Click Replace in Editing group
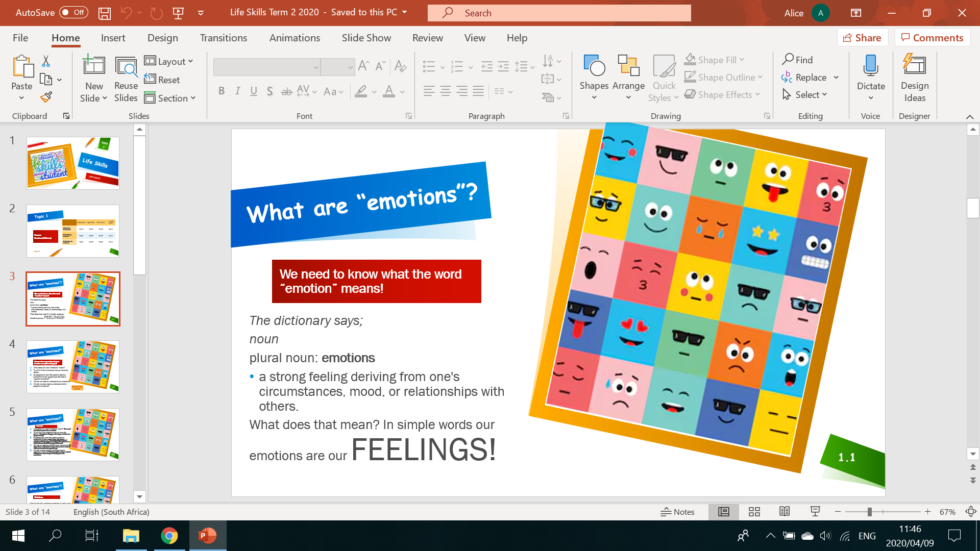This screenshot has width=980, height=551. pos(804,77)
